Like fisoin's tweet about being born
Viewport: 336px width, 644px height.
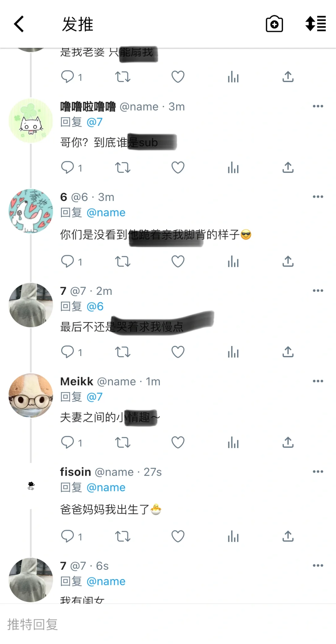click(178, 537)
